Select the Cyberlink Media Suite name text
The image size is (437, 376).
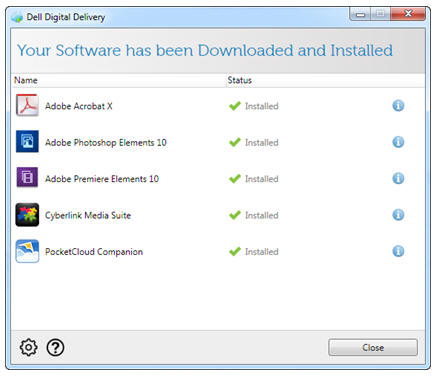88,215
